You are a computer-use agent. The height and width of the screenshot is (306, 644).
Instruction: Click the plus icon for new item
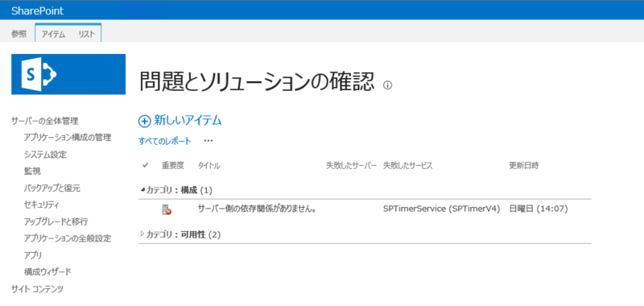[144, 121]
